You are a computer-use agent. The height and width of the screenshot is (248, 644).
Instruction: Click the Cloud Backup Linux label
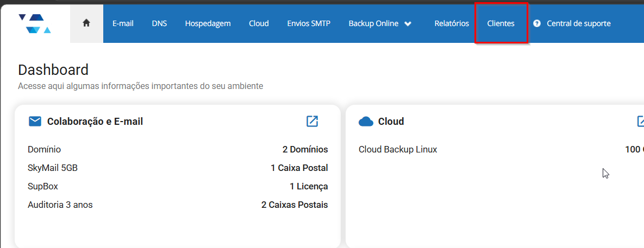click(x=398, y=149)
